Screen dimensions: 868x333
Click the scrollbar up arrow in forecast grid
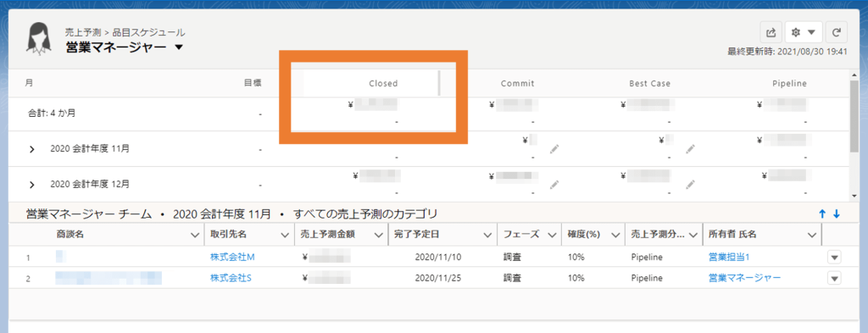pyautogui.click(x=854, y=75)
